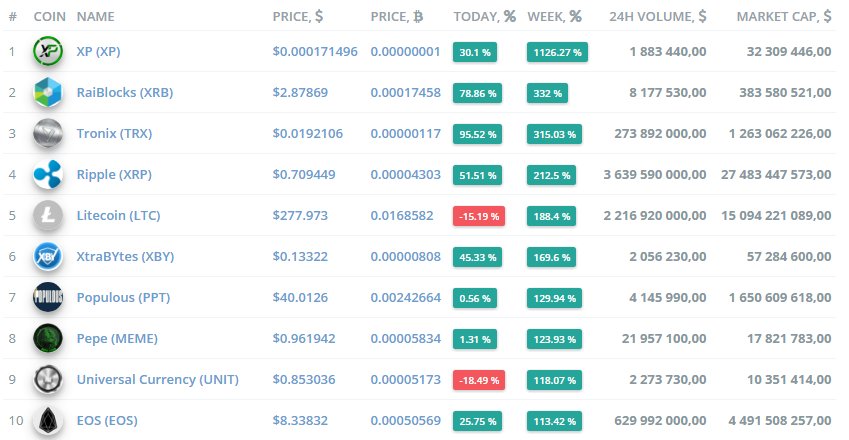Click XtraBYtes price $0.13322
The height and width of the screenshot is (440, 849).
(x=300, y=257)
